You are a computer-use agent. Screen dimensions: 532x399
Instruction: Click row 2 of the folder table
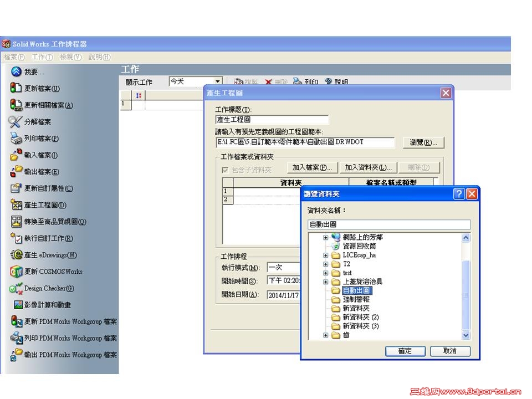[261, 200]
